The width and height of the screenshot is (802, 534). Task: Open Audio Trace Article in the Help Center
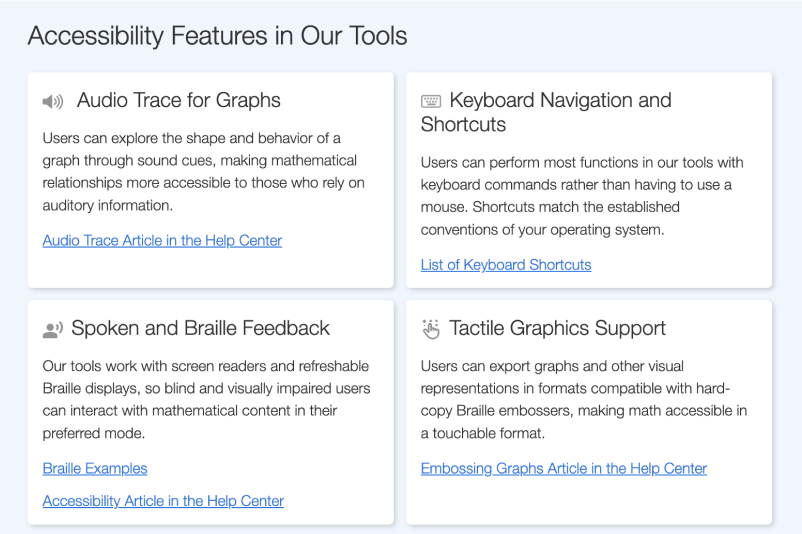coord(162,241)
